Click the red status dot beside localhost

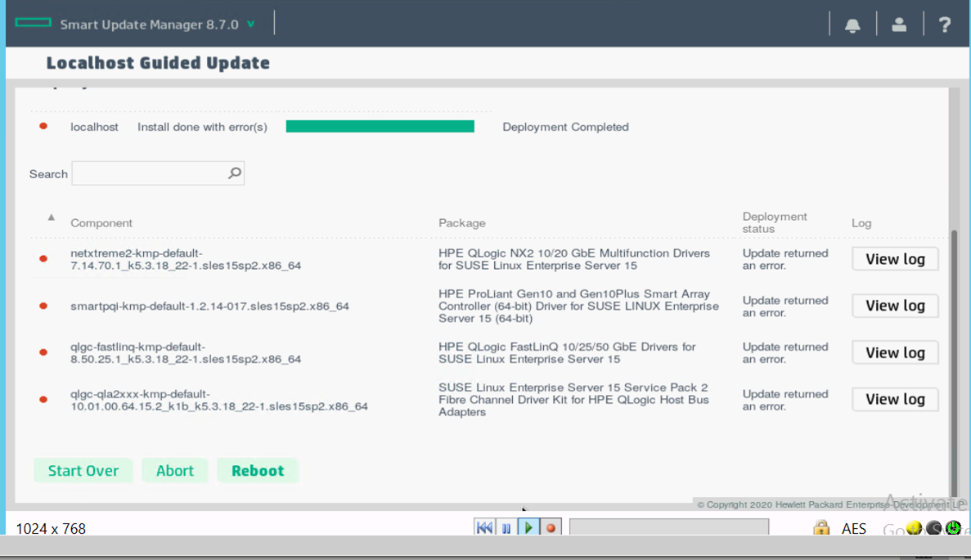(43, 127)
